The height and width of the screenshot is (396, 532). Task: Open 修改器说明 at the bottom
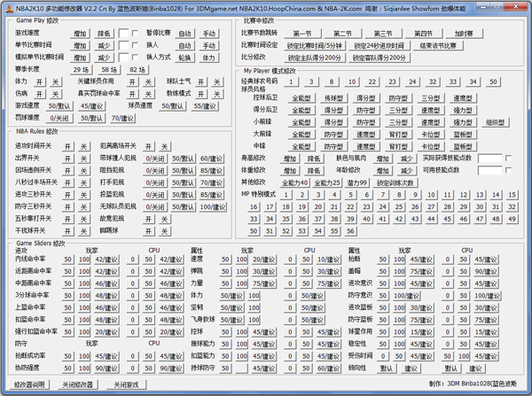coord(29,385)
